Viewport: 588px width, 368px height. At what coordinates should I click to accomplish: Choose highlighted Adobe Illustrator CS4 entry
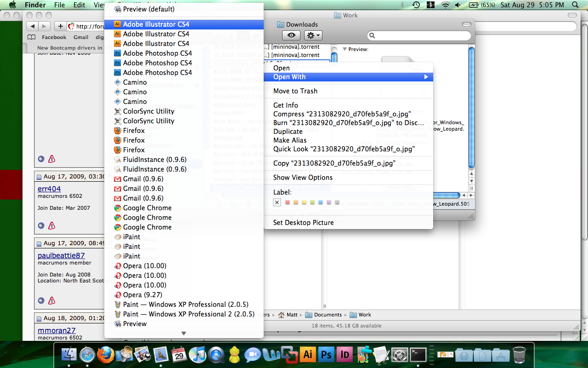pyautogui.click(x=184, y=24)
